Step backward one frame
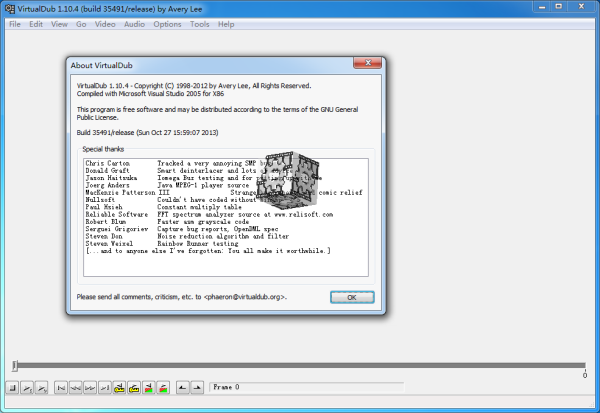Viewport: 600px width, 413px height. point(75,388)
